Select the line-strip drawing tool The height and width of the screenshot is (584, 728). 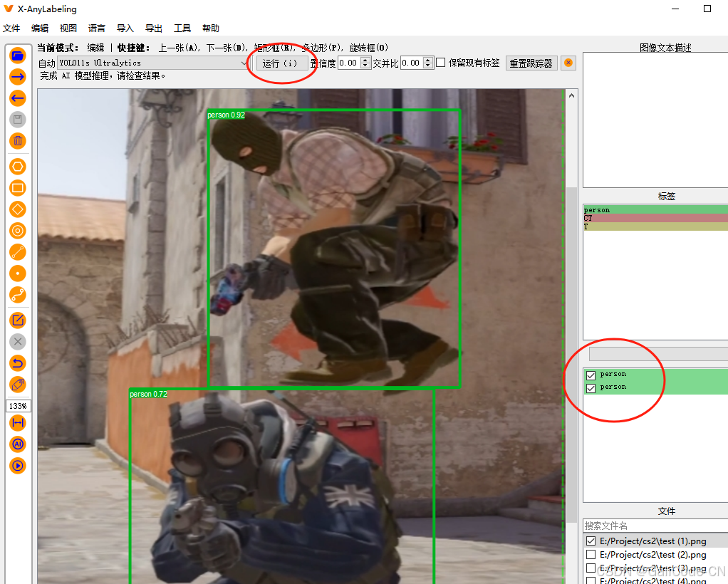click(x=18, y=295)
